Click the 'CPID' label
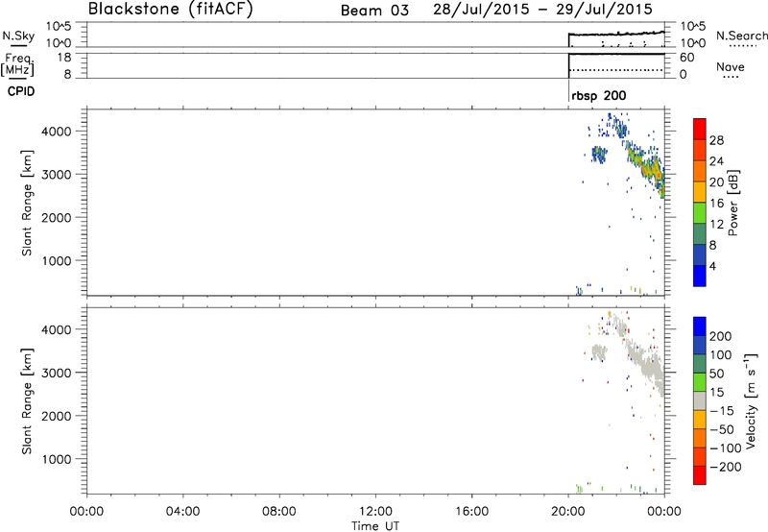This screenshot has width=768, height=532. 21,91
